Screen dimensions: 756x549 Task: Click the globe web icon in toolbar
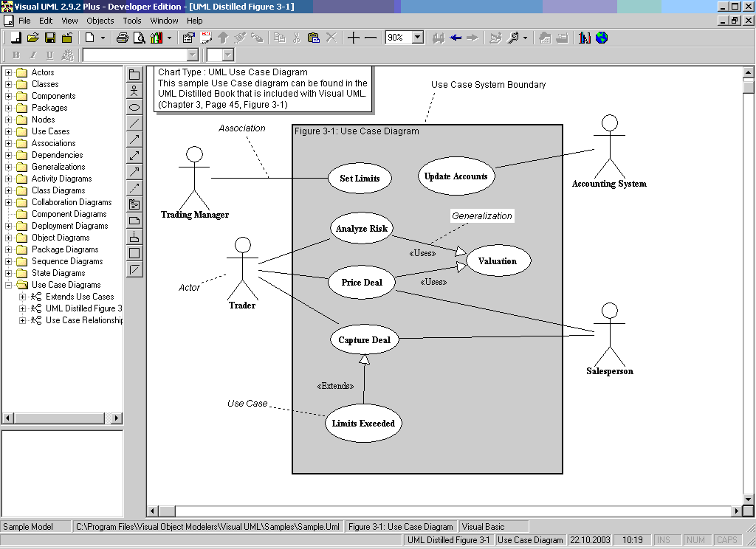pos(602,38)
